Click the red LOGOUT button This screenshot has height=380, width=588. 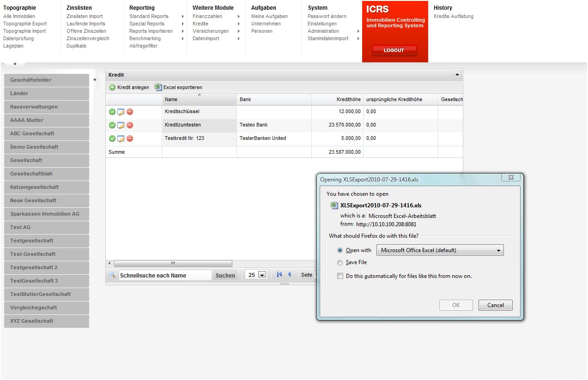[x=394, y=50]
